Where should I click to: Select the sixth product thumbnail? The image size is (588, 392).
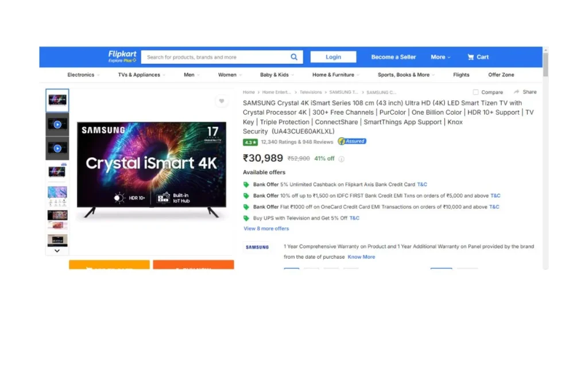click(x=57, y=220)
